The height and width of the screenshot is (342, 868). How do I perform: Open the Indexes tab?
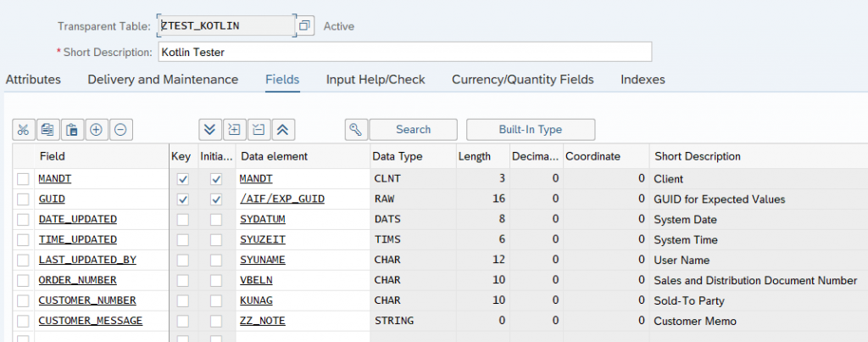tap(643, 79)
